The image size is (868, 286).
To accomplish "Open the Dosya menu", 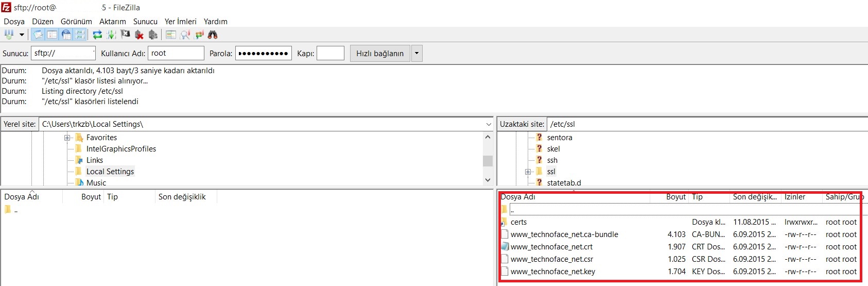I will 14,22.
